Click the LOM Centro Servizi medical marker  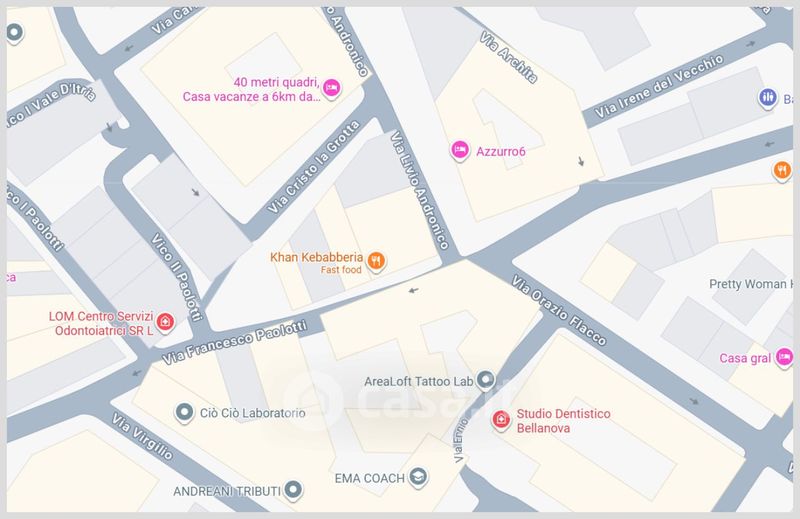click(x=165, y=323)
